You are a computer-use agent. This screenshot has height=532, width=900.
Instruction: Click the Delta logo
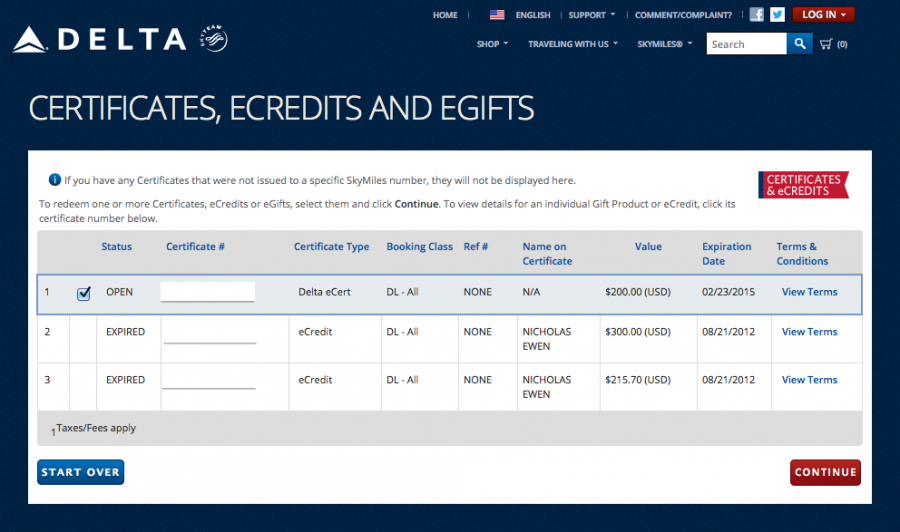click(100, 39)
